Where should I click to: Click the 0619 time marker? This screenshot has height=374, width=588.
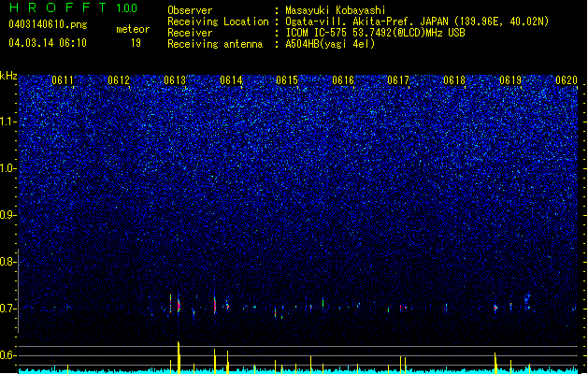(510, 80)
